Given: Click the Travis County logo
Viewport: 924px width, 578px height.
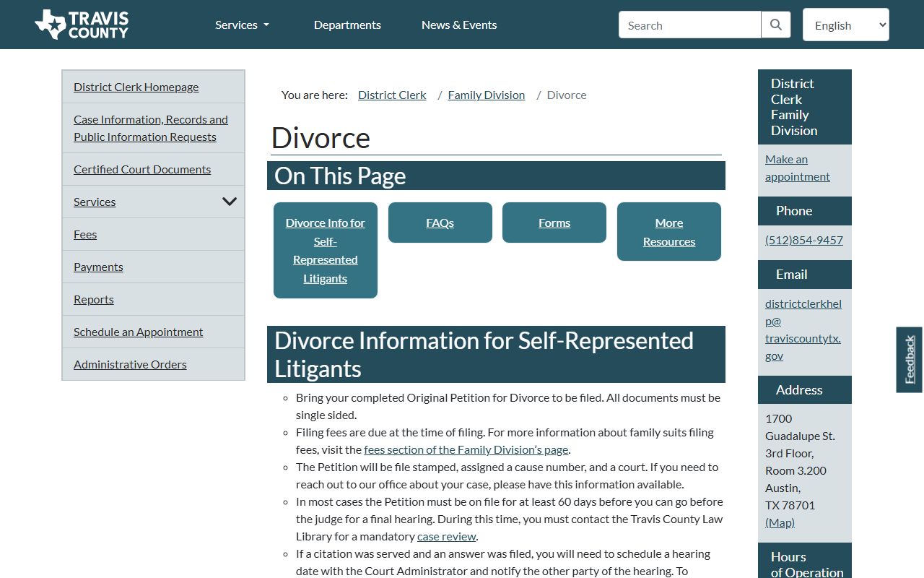Looking at the screenshot, I should click(82, 25).
